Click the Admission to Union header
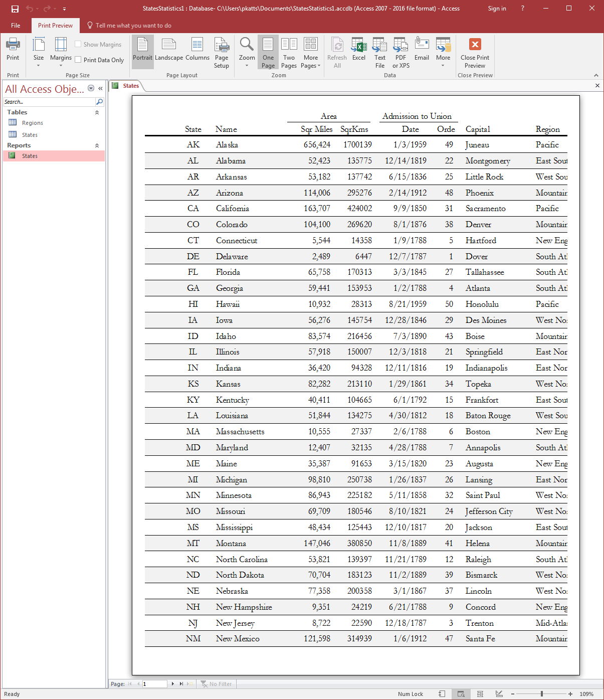Screen dimensions: 604x700 (x=417, y=116)
